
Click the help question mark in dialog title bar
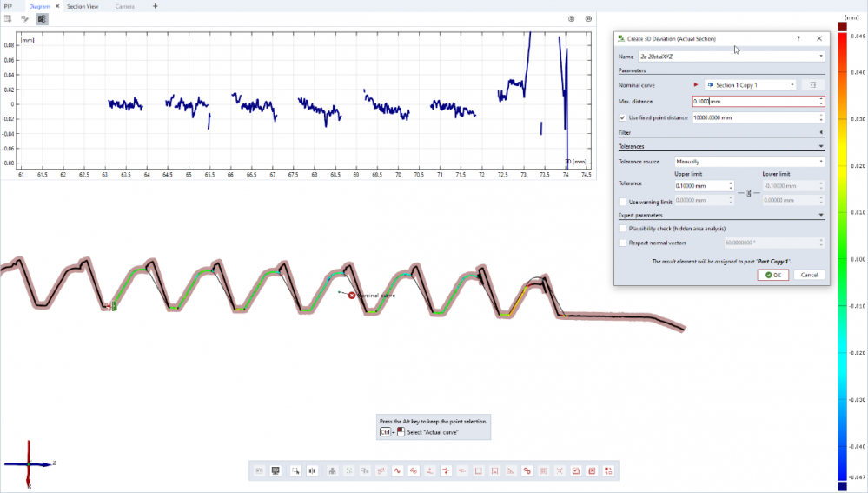coord(798,39)
